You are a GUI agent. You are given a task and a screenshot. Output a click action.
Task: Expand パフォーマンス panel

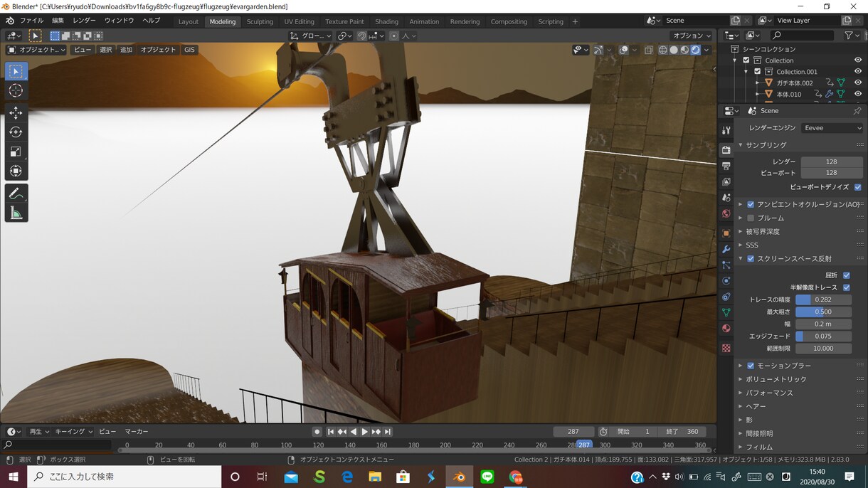pos(769,393)
